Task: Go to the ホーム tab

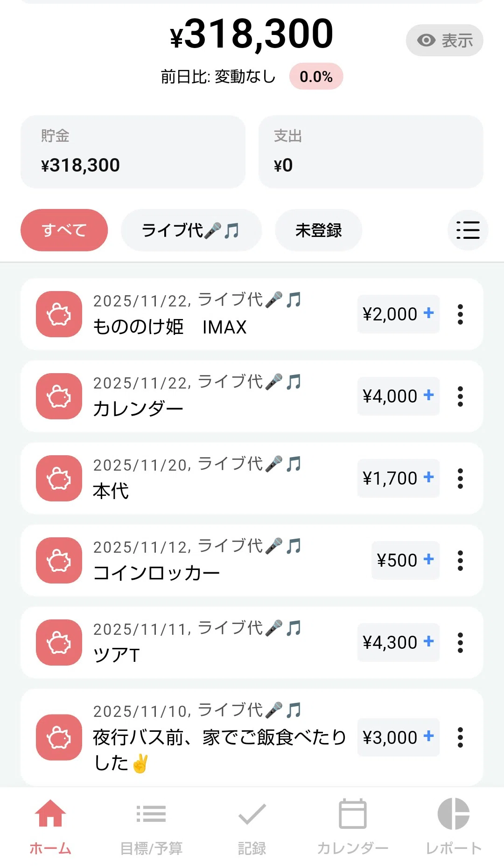Action: tap(50, 826)
